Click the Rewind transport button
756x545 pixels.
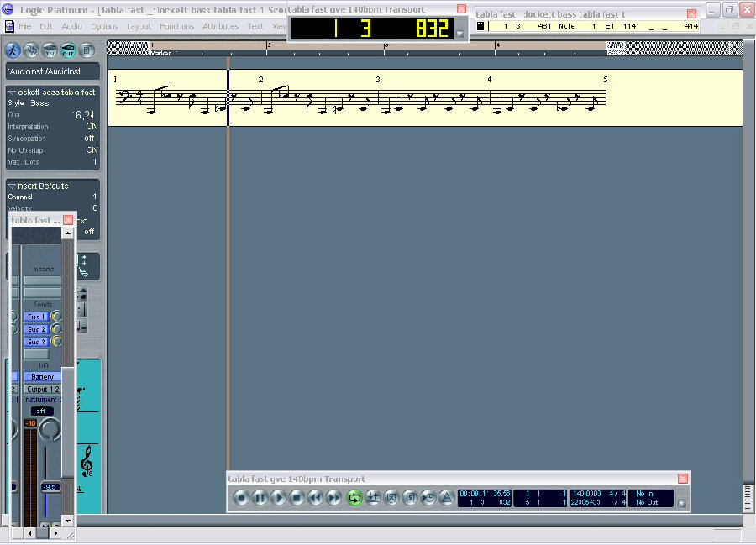pos(316,498)
